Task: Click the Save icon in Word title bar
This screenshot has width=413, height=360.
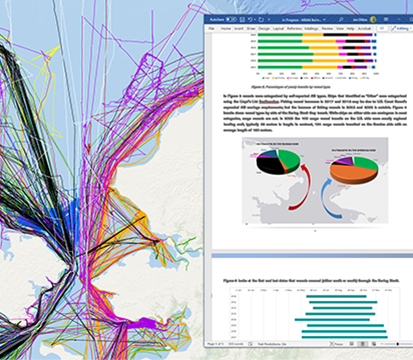Action: coord(242,20)
